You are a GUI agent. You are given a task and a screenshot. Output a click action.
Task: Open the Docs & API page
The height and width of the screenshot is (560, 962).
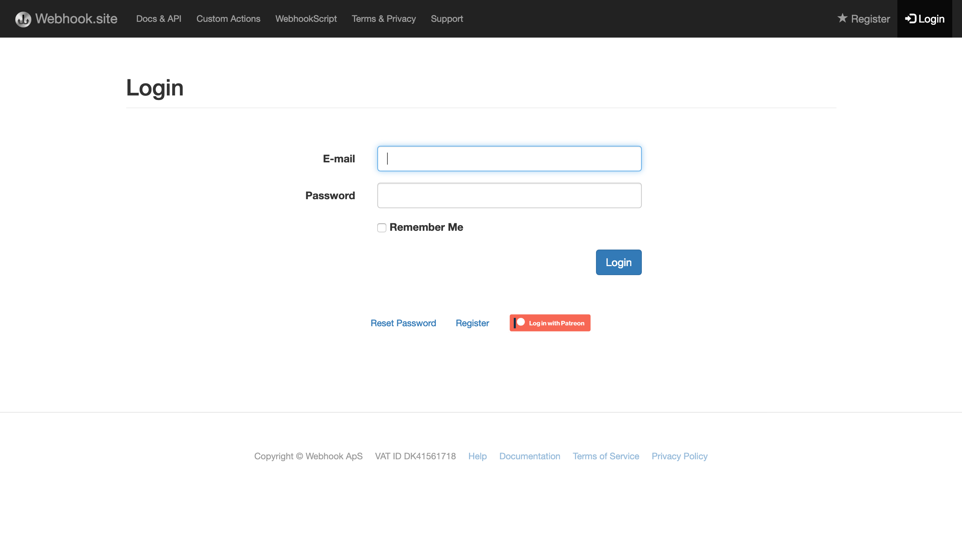pos(159,19)
